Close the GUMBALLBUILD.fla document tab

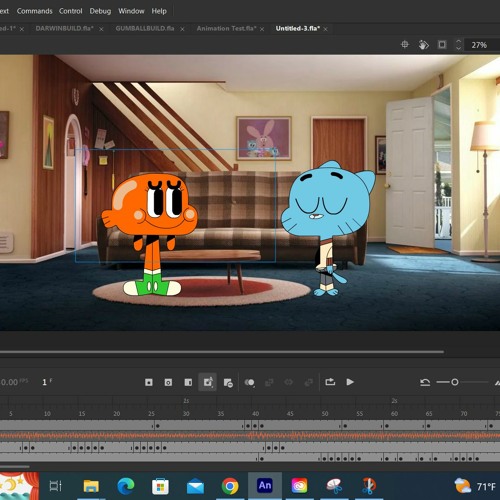(182, 29)
